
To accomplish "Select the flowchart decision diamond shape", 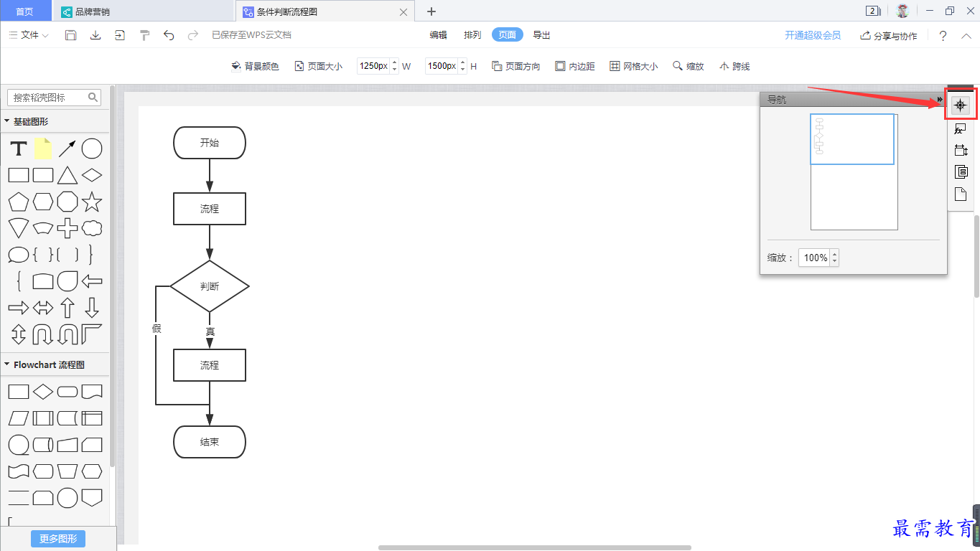I will [x=43, y=392].
